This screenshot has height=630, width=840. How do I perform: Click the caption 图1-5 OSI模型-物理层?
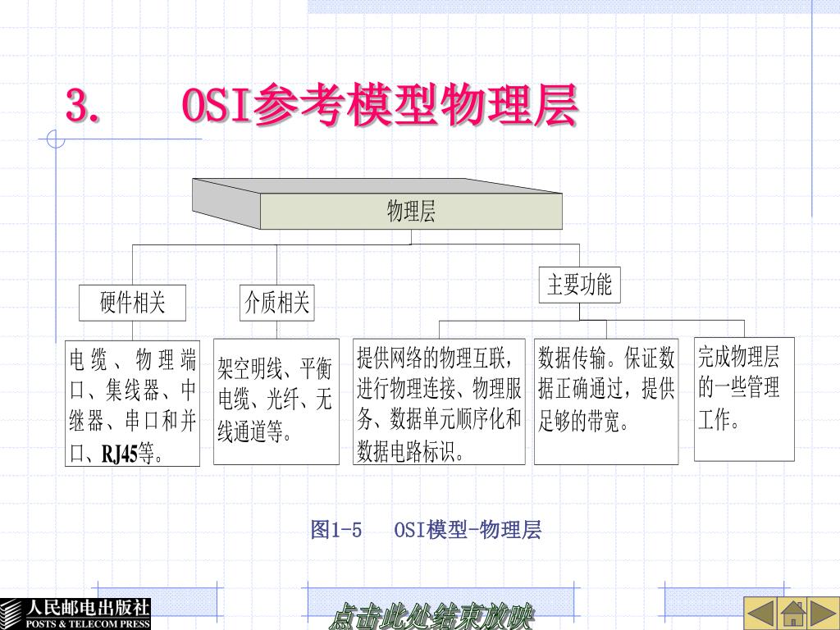click(426, 530)
